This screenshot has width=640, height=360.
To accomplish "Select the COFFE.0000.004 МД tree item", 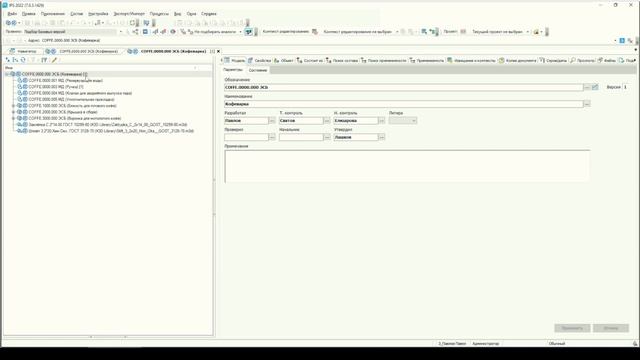I will tap(80, 93).
